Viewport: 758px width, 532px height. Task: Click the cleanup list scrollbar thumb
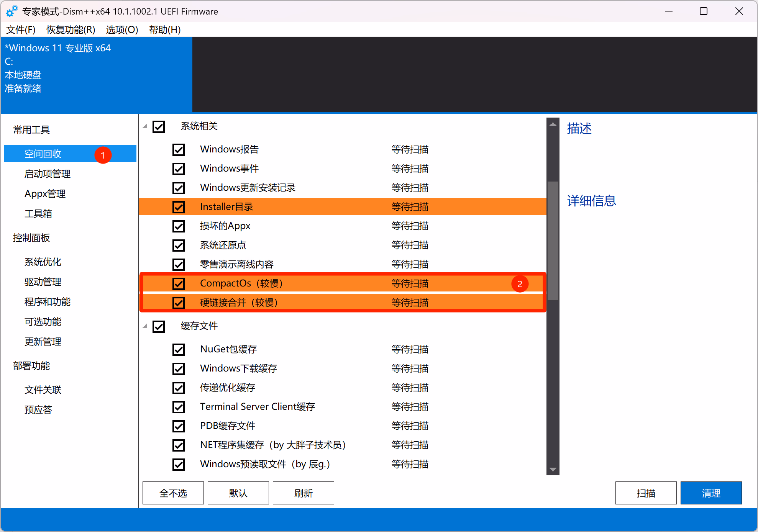553,241
